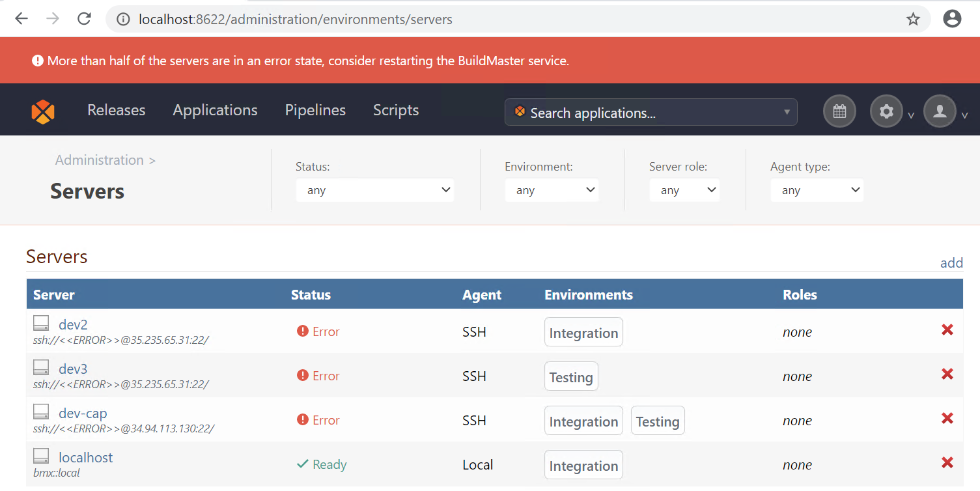This screenshot has width=980, height=491.
Task: Click the red banner restart warning message
Action: click(x=308, y=61)
